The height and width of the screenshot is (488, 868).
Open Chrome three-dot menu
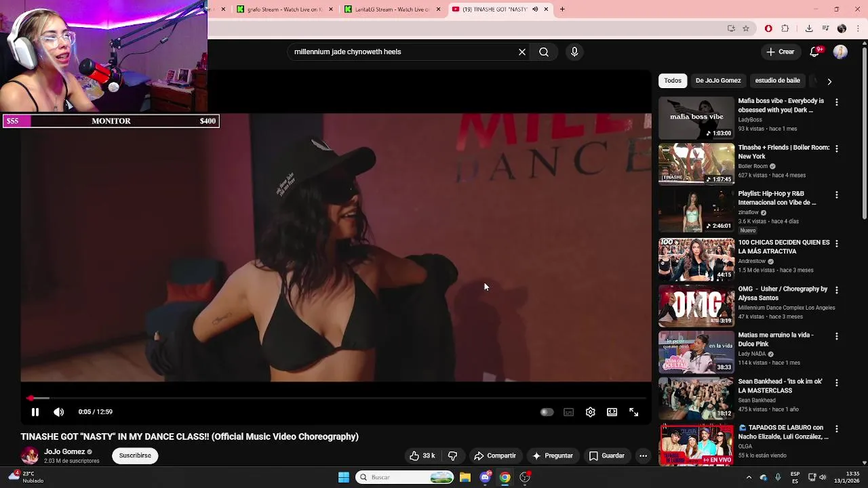(x=859, y=28)
